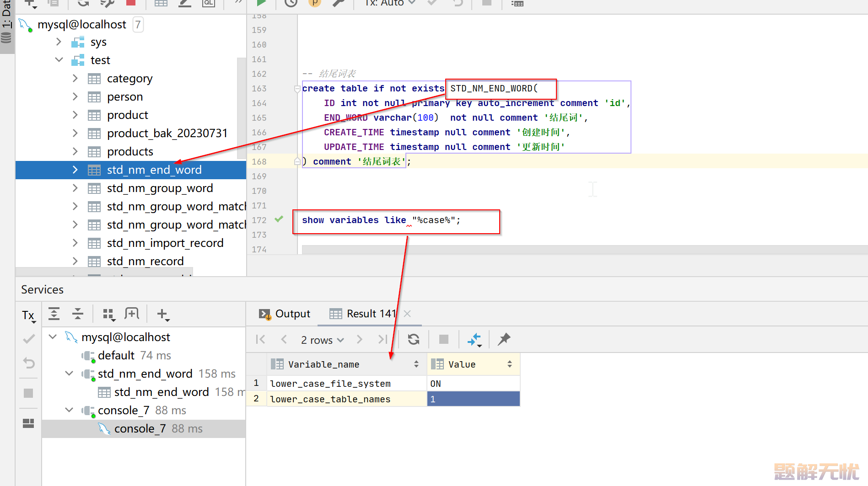
Task: Select the ON value cell
Action: [x=474, y=384]
